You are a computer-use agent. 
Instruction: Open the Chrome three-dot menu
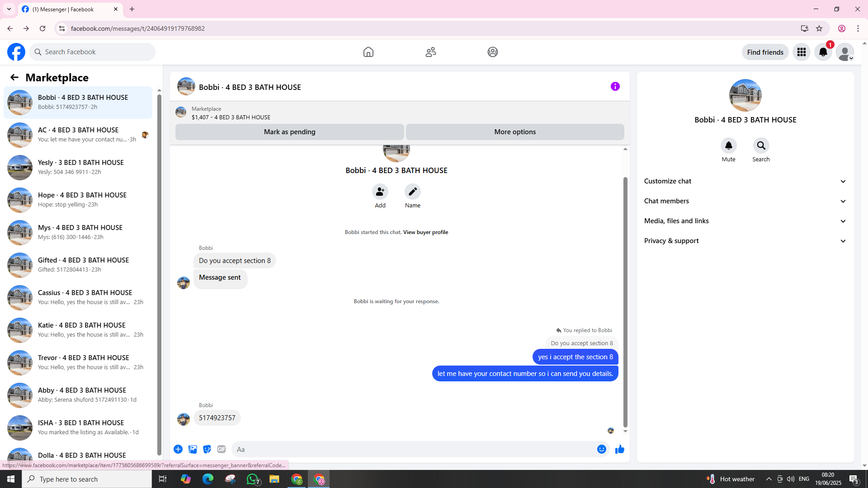point(858,28)
